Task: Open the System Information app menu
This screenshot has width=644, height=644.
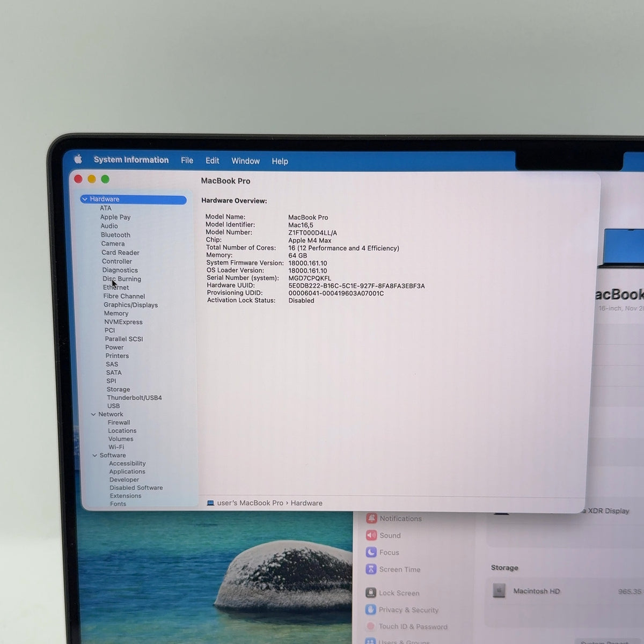Action: coord(131,160)
